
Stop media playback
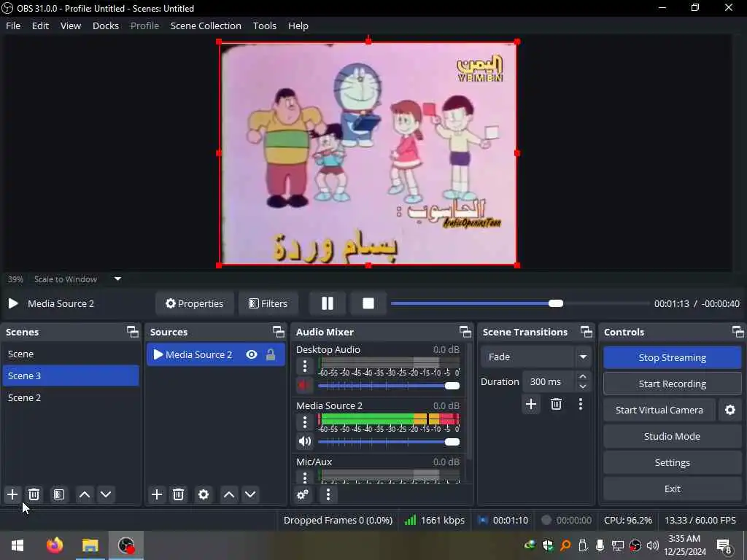(x=368, y=303)
